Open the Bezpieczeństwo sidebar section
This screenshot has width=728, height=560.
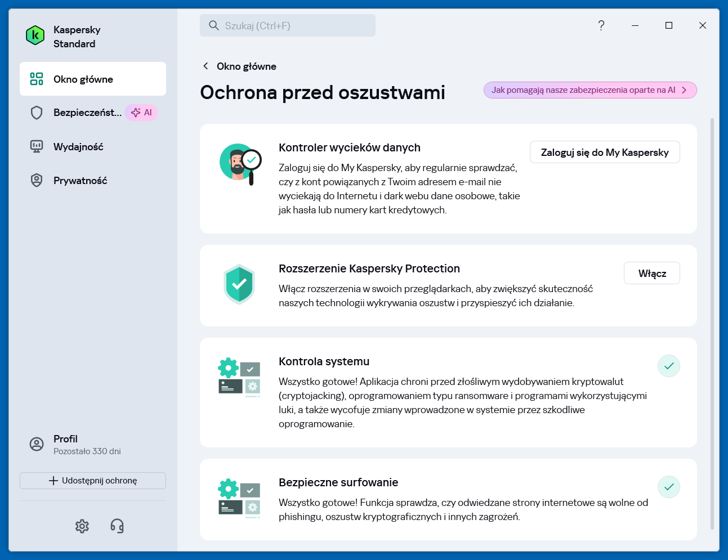(93, 113)
